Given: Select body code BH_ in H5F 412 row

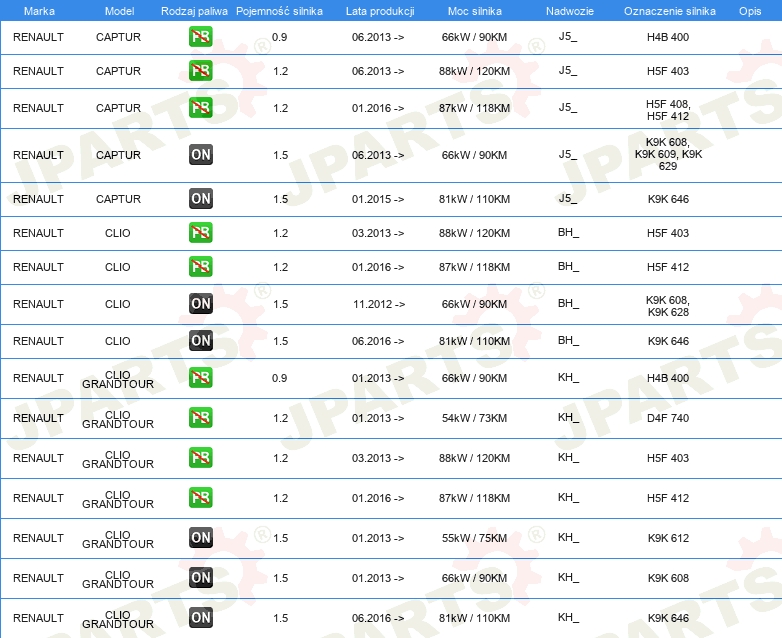Looking at the screenshot, I should (568, 266).
